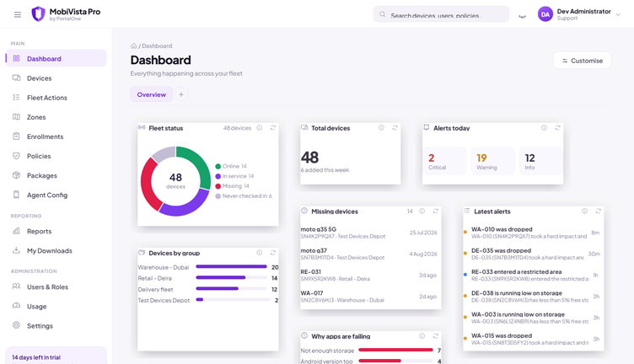Image resolution: width=634 pixels, height=364 pixels.
Task: Open alert DE-038 is running low on storage
Action: (x=532, y=296)
